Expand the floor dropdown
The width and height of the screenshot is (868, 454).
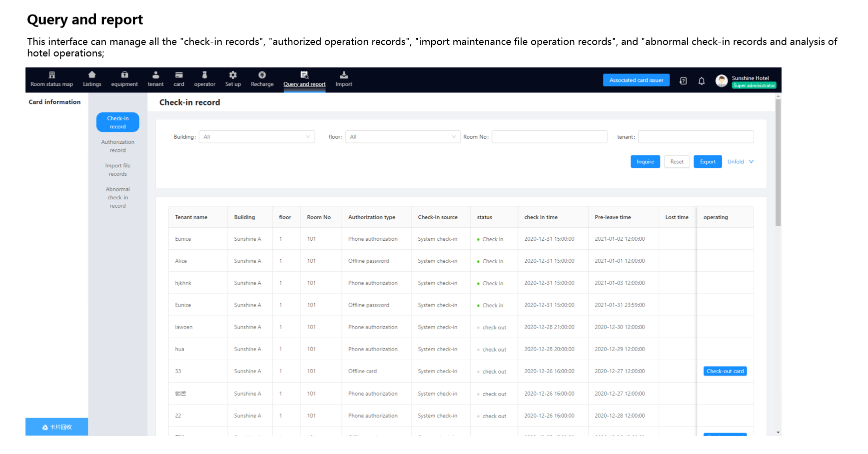point(402,137)
